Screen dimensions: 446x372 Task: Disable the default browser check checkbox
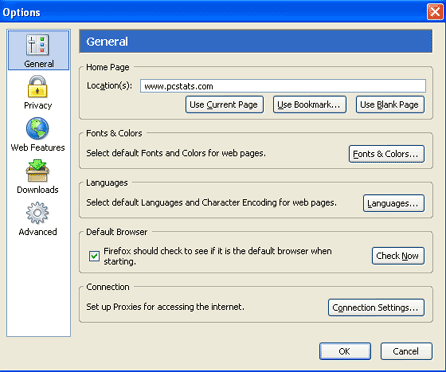(x=94, y=256)
